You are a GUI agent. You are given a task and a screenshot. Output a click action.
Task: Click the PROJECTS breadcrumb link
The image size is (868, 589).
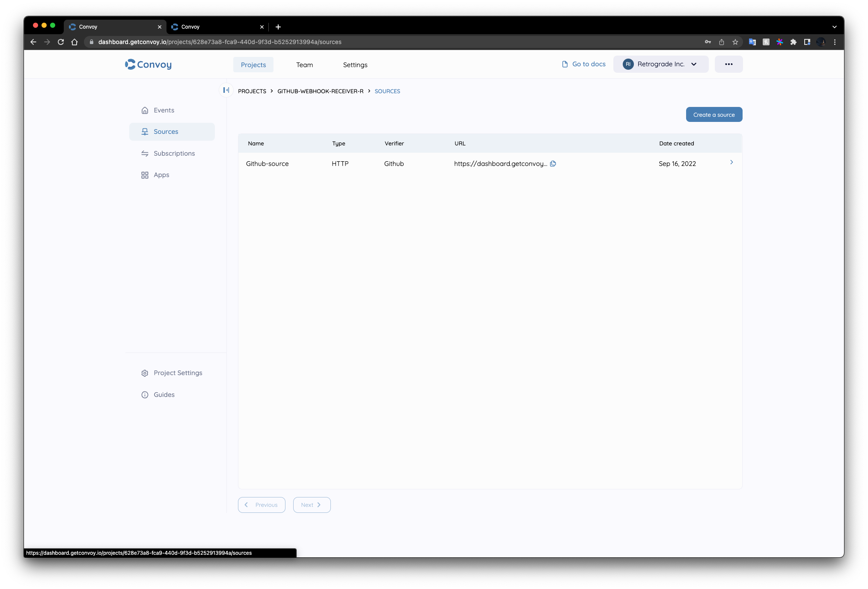pos(251,91)
